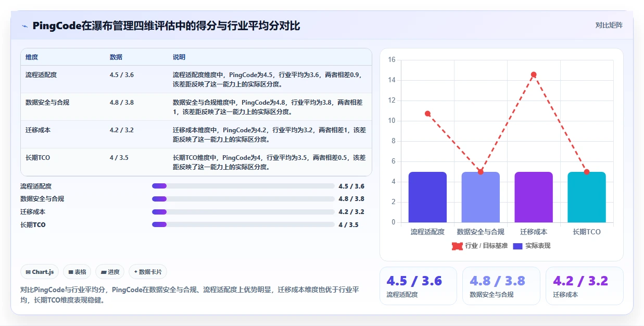Click the 长期TCO description in table
644x326 pixels.
(x=269, y=162)
